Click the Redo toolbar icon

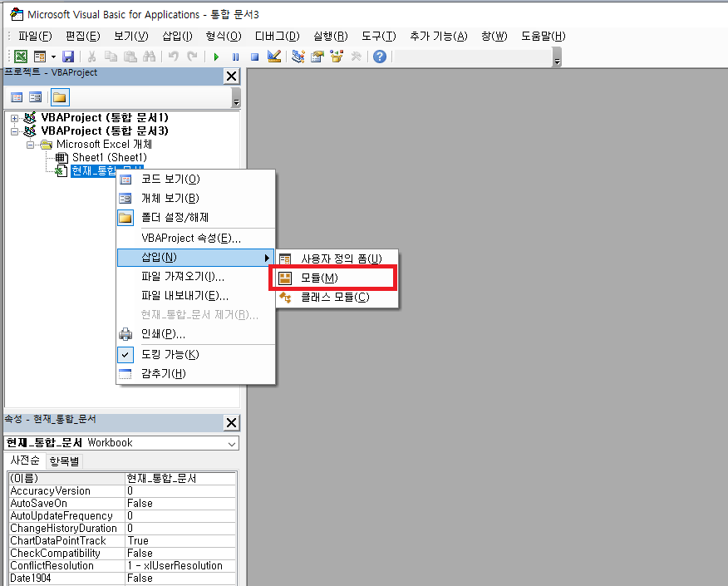coord(192,57)
